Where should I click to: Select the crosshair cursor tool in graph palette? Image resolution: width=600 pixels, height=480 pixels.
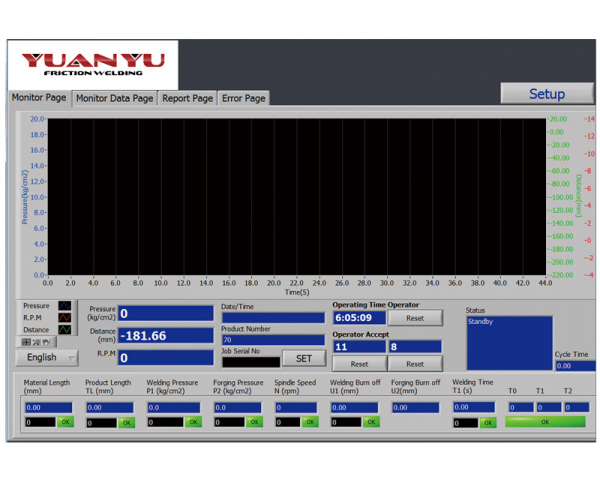pos(27,342)
